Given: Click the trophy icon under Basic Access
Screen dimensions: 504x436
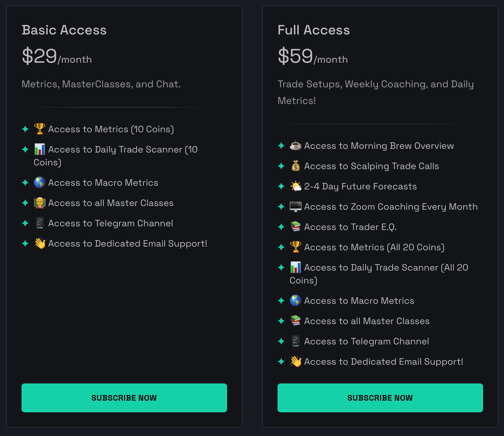Looking at the screenshot, I should pyautogui.click(x=40, y=129).
